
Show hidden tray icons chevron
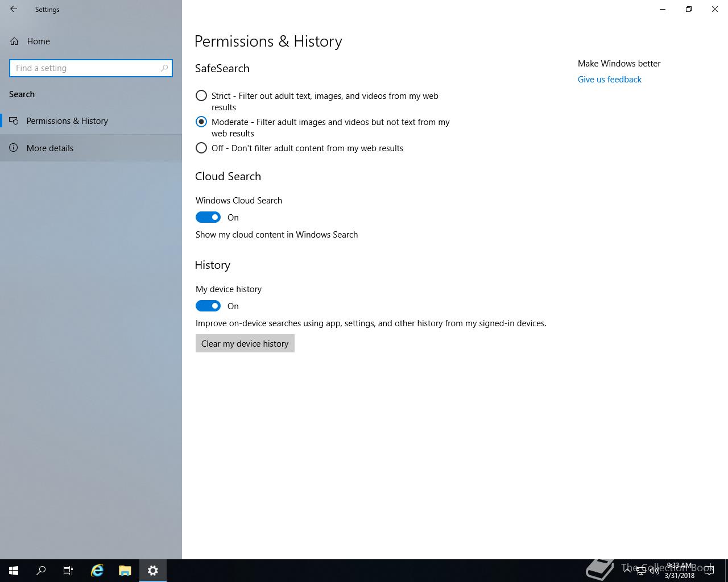coord(627,571)
